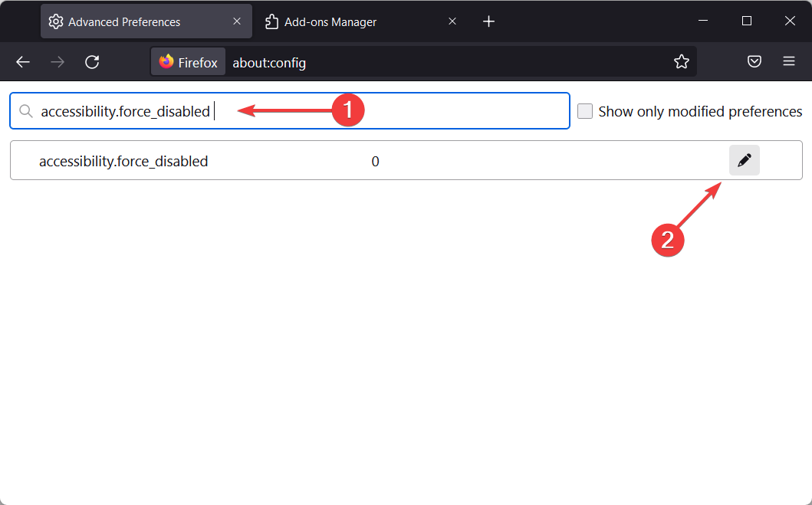Switch to the Advanced Preferences tab
812x505 pixels.
146,21
